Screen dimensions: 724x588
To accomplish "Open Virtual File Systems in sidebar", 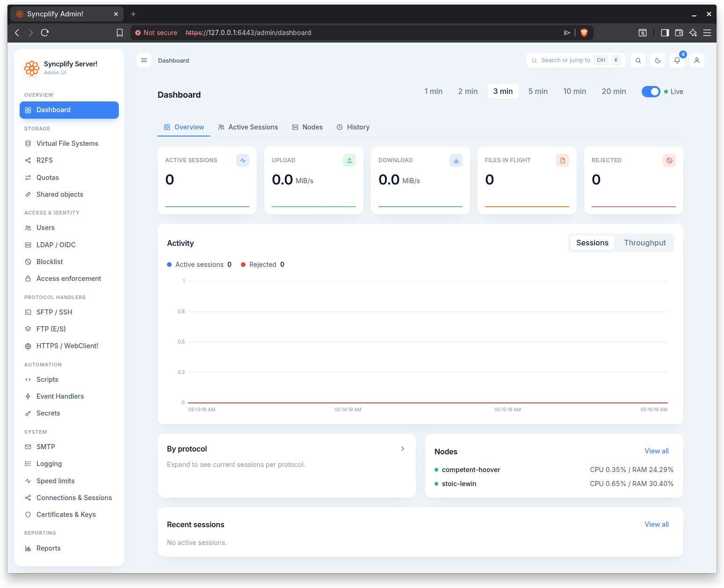I will [x=69, y=143].
